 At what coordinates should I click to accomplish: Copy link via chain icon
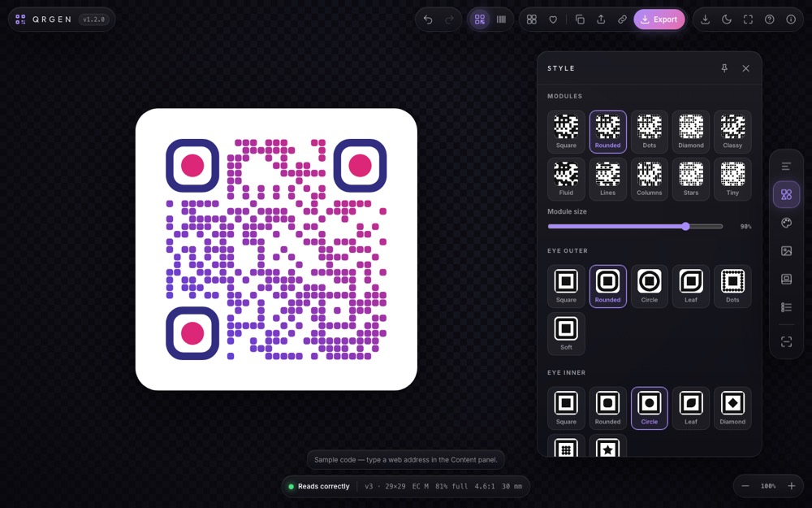click(623, 20)
